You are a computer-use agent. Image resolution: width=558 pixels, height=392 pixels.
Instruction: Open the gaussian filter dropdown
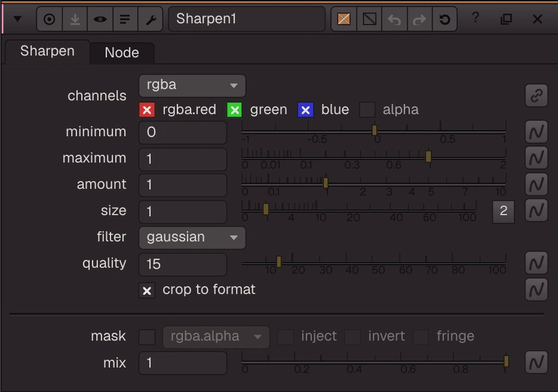click(192, 237)
